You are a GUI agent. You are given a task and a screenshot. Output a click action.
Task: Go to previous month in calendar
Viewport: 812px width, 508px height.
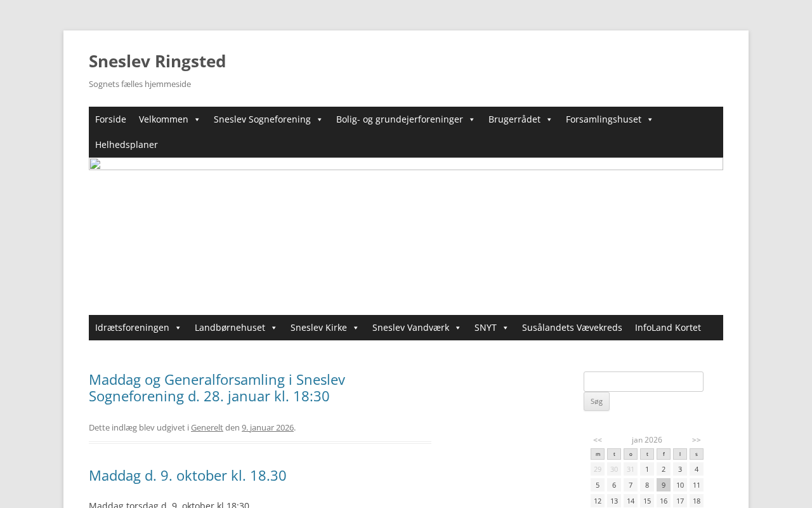click(x=598, y=440)
